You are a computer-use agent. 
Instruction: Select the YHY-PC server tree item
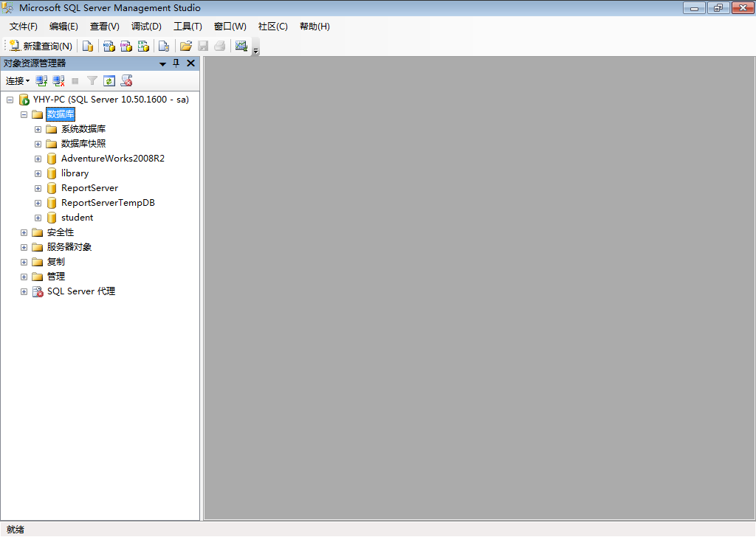point(111,100)
